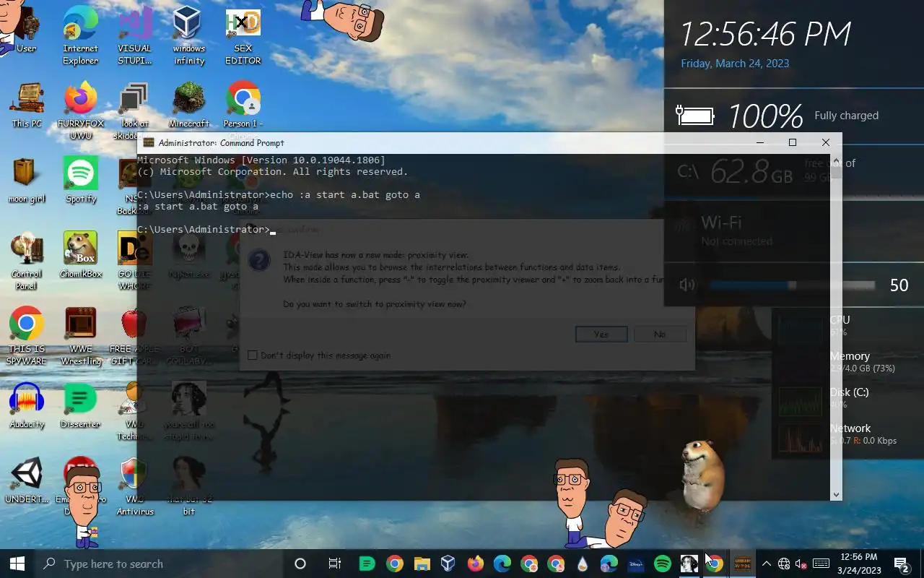The width and height of the screenshot is (924, 578).
Task: Open File Explorer from the taskbar
Action: pyautogui.click(x=422, y=564)
